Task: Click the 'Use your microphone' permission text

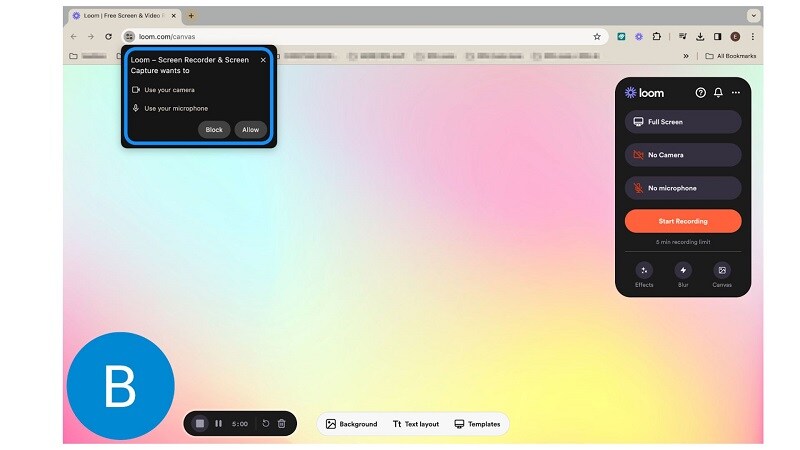Action: tap(176, 108)
